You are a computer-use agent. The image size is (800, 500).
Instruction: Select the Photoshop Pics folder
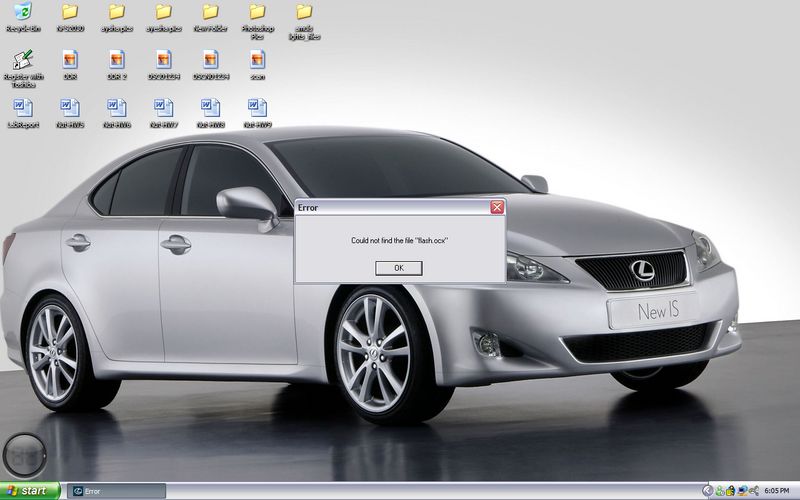point(258,21)
